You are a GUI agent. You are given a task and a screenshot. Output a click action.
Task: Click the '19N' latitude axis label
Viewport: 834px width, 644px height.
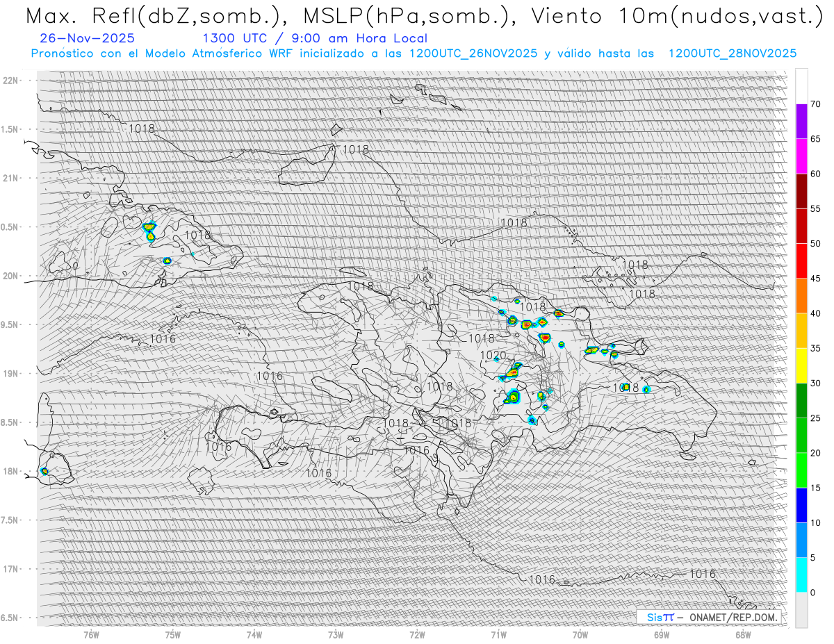pos(10,374)
